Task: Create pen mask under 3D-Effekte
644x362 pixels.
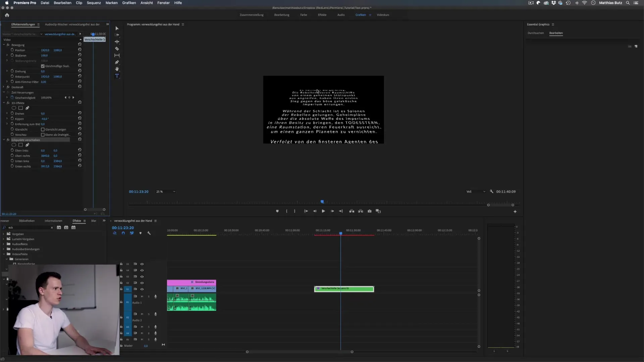Action: coord(27,108)
